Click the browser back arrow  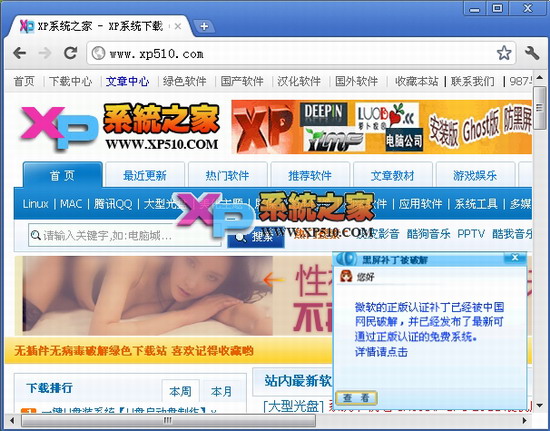[x=19, y=53]
